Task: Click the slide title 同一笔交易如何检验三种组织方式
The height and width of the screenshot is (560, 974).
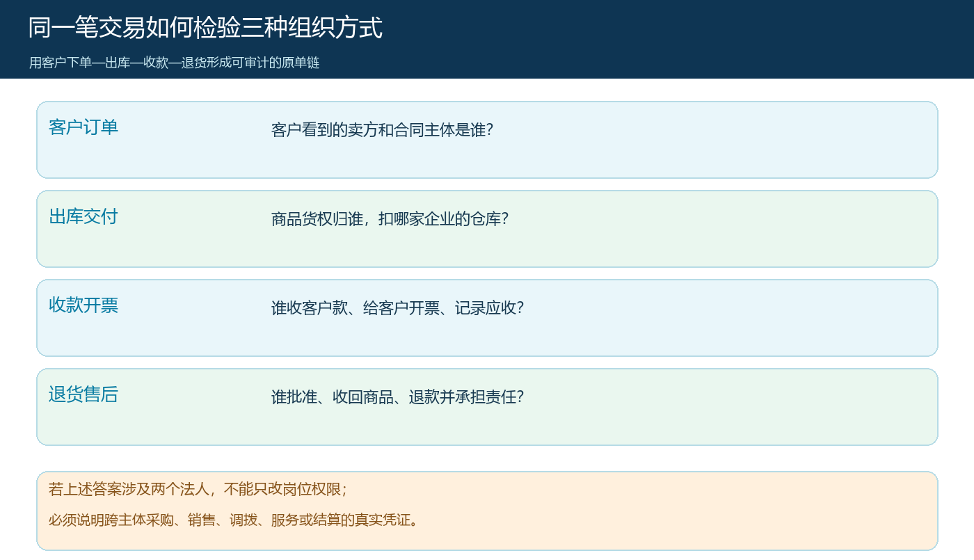Action: 205,28
